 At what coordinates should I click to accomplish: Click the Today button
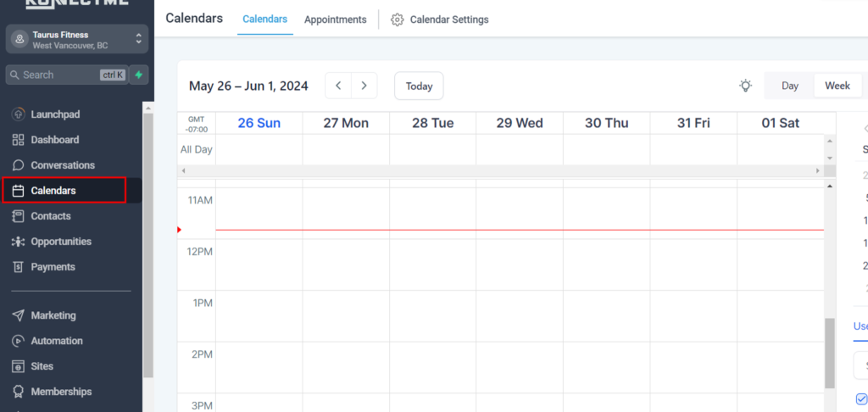pyautogui.click(x=419, y=86)
